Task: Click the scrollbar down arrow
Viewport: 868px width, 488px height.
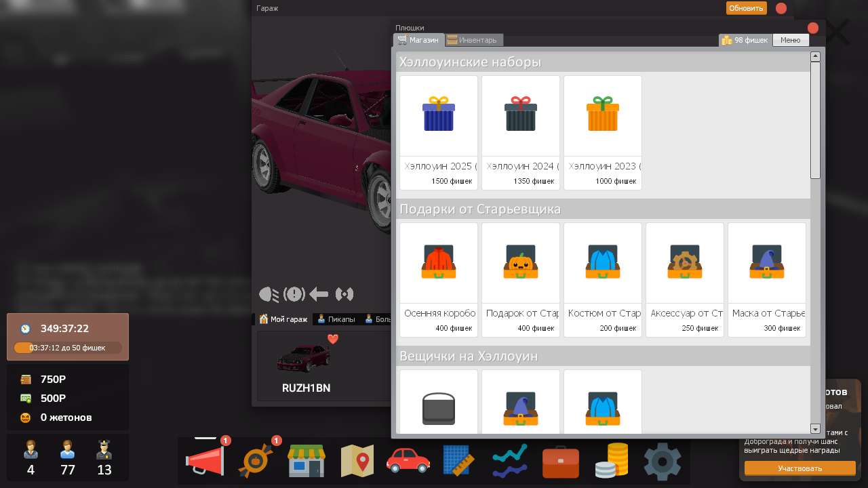Action: (816, 428)
